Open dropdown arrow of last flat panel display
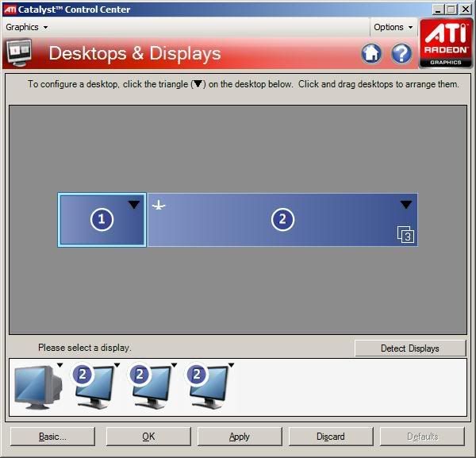Screen dimensions: 476x458 coord(231,365)
